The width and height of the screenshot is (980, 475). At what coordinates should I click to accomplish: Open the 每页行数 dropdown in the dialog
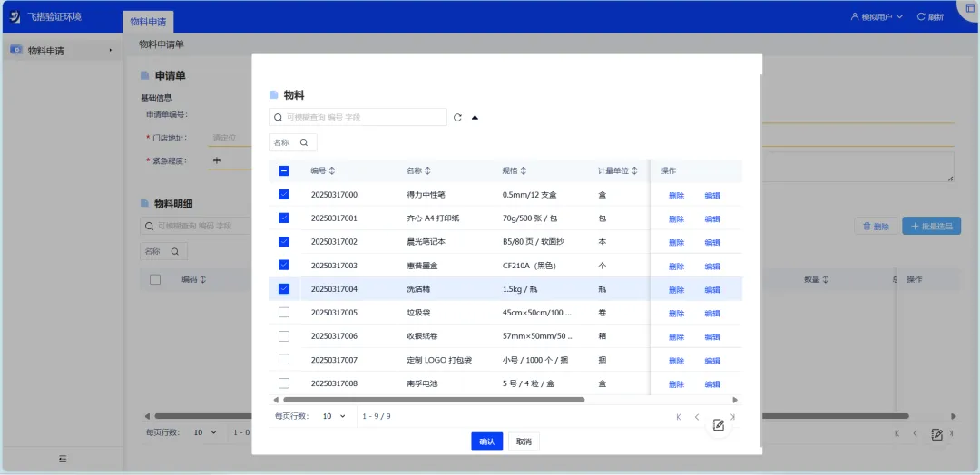pos(334,416)
